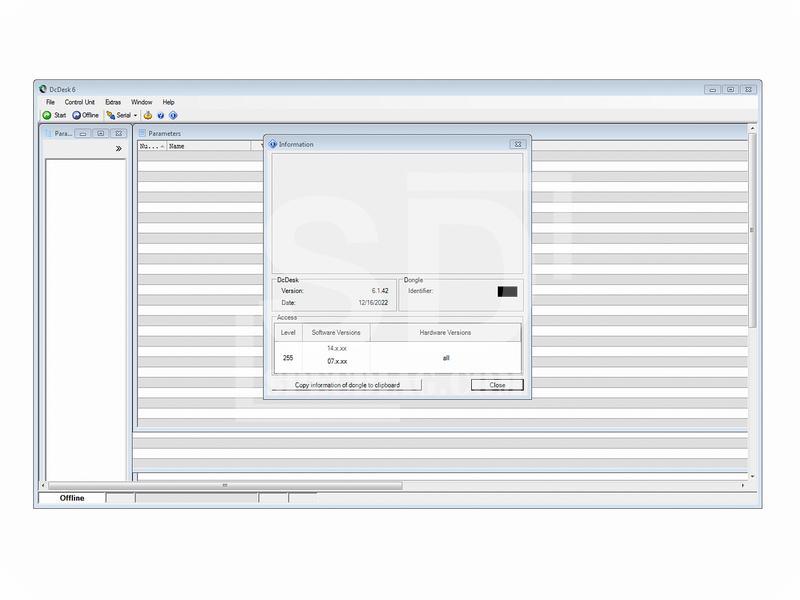Click the Offline toolbar icon
This screenshot has width=800, height=600.
(x=76, y=115)
